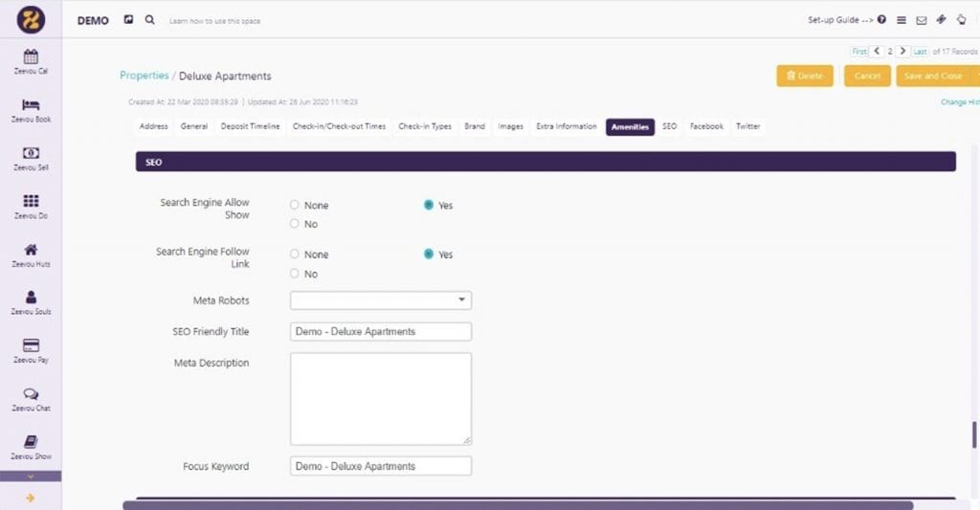Open the Address tab

[154, 126]
